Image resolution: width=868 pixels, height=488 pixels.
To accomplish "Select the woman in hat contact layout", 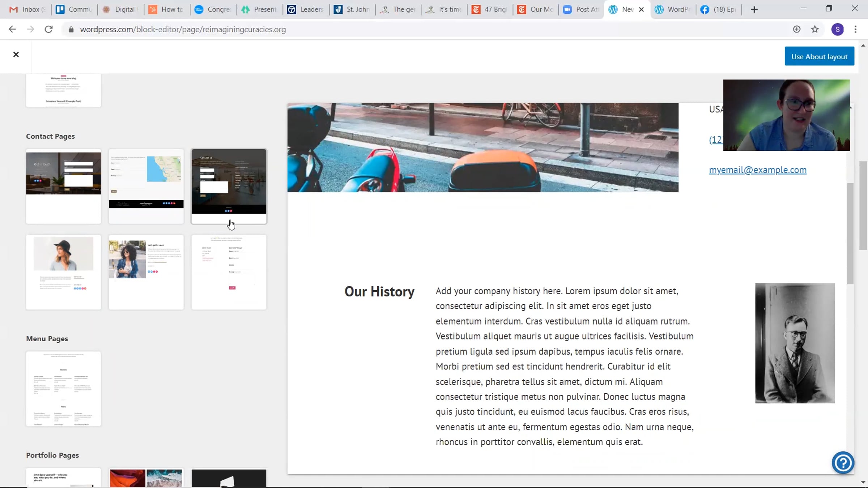I will pyautogui.click(x=63, y=272).
